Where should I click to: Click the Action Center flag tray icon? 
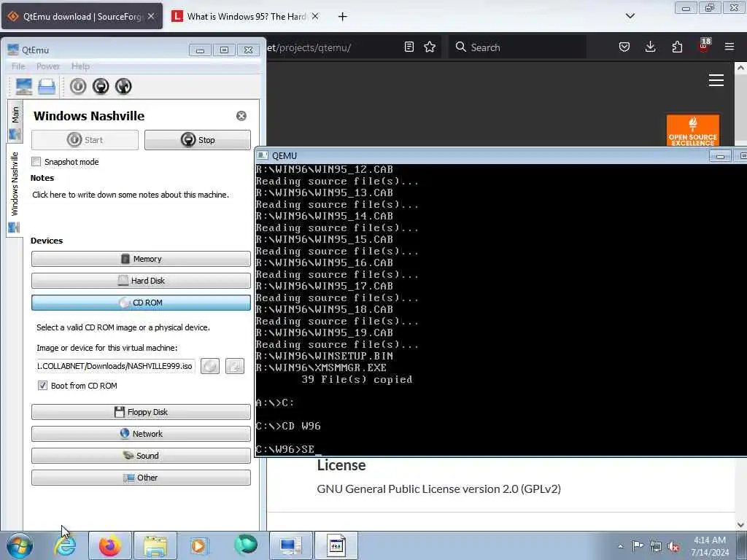pyautogui.click(x=638, y=545)
